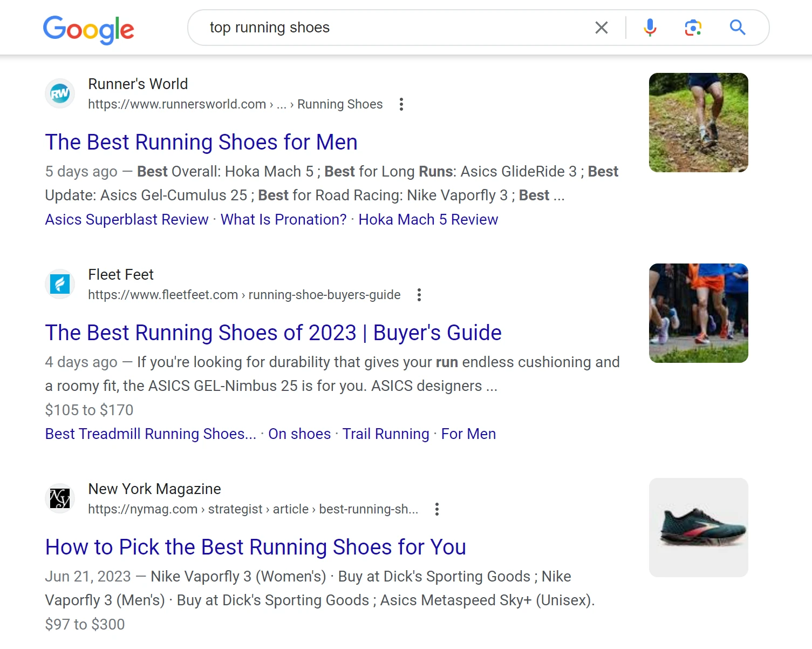Open 'The Best Running Shoes for Men'

click(201, 143)
